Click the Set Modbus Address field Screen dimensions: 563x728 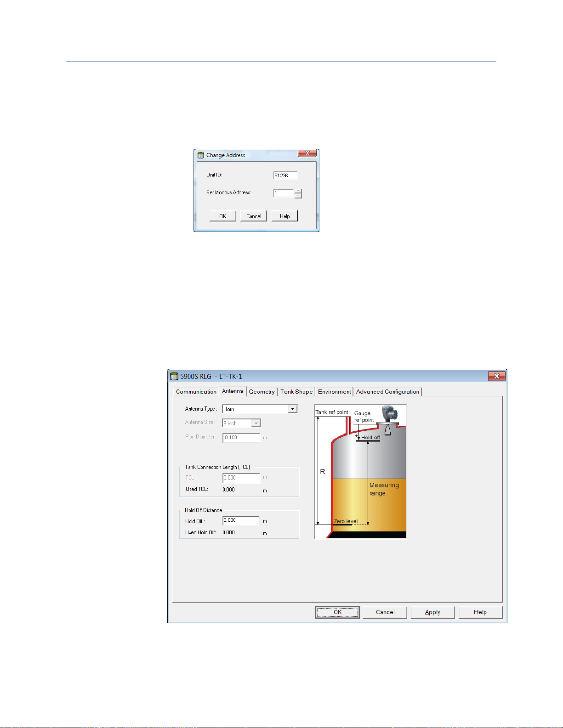[283, 193]
